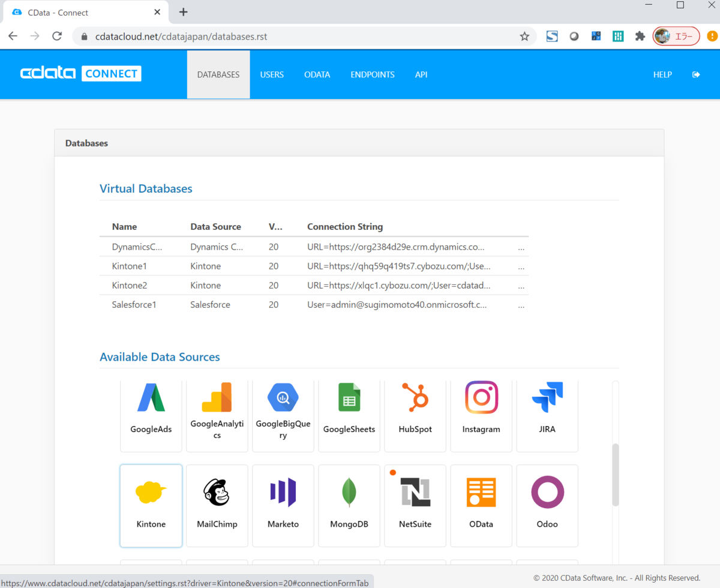
Task: Reload the page
Action: (57, 37)
